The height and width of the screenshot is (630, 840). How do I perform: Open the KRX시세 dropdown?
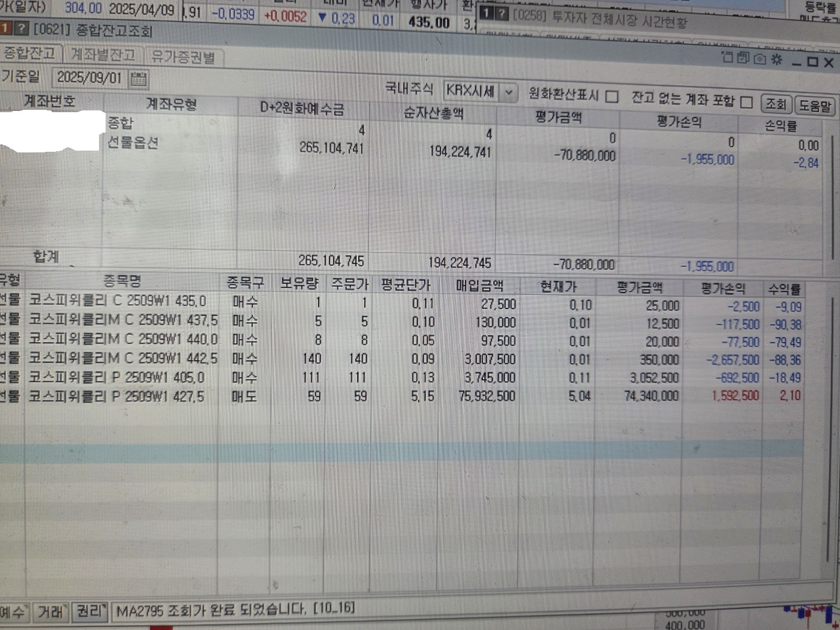pyautogui.click(x=507, y=92)
